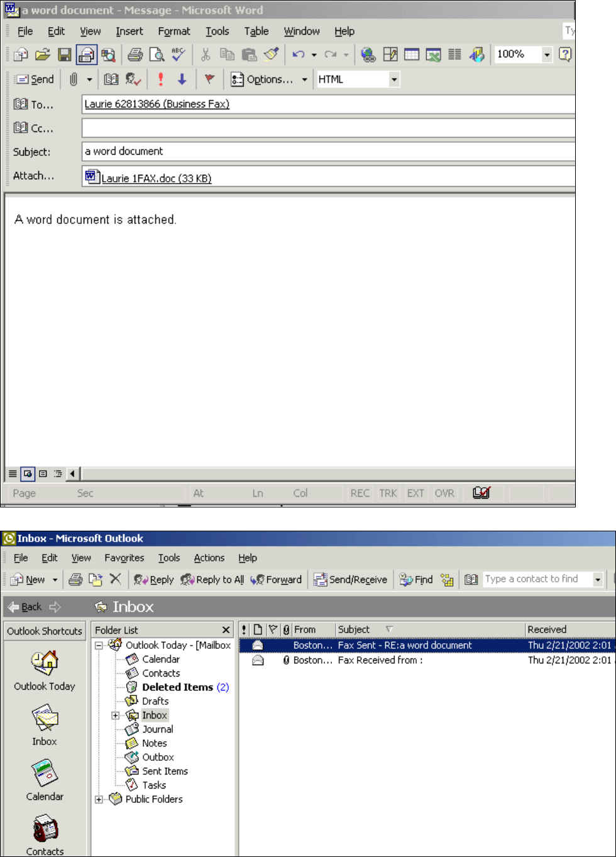Viewport: 616px width, 857px height.
Task: Click the spelling status book icon in status bar
Action: click(x=481, y=494)
